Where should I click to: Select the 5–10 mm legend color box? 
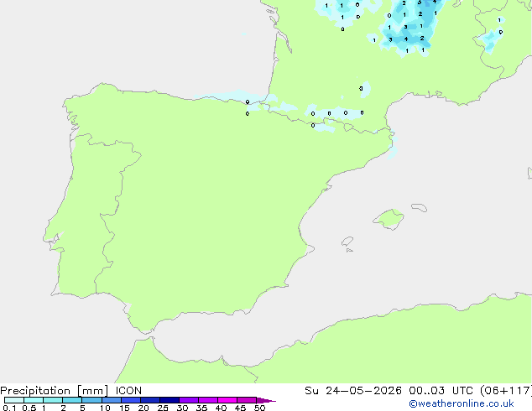pyautogui.click(x=91, y=400)
